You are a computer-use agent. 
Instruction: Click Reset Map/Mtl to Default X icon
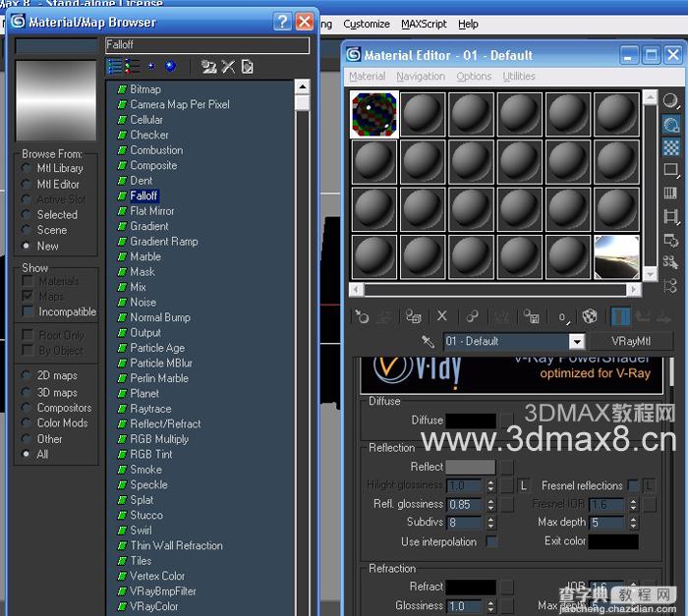tap(442, 315)
